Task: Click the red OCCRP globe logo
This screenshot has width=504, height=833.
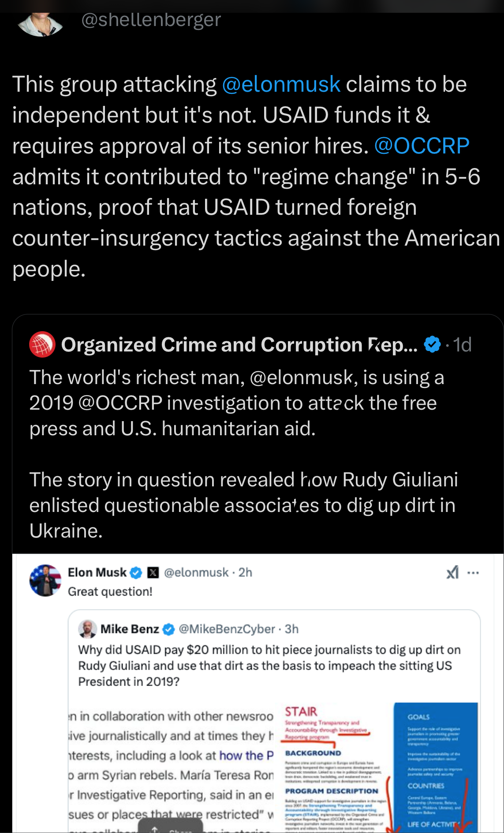Action: (x=42, y=344)
